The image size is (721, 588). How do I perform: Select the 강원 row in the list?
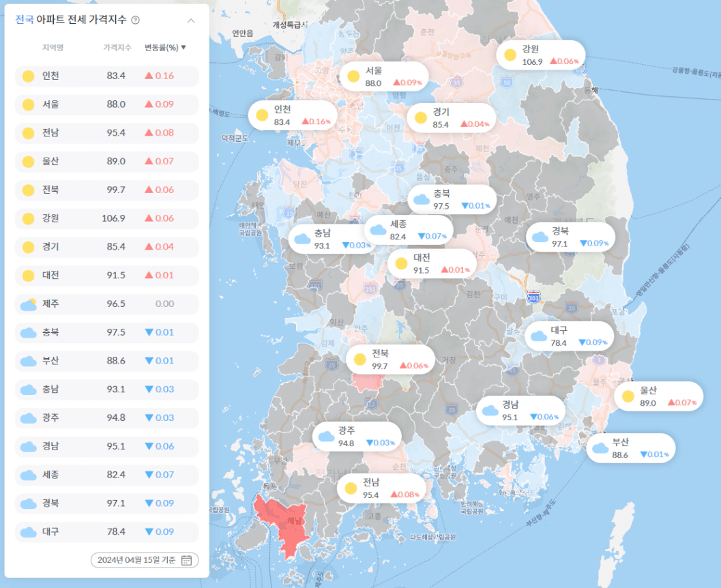pyautogui.click(x=107, y=218)
